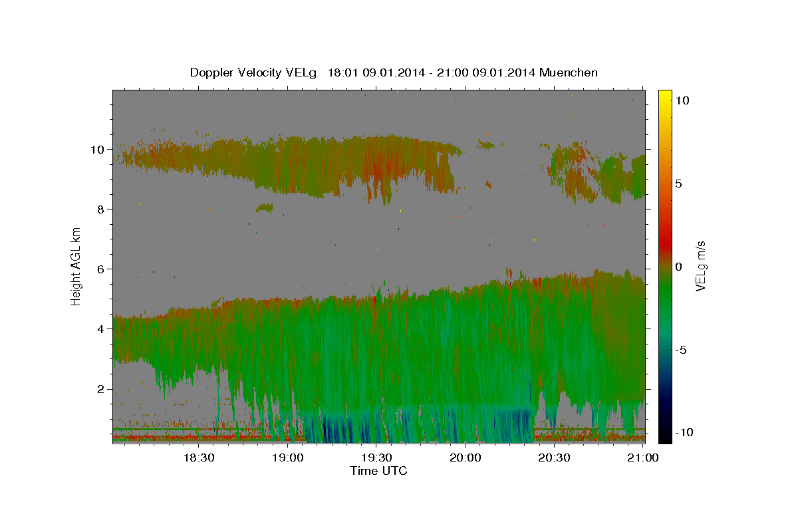
Task: Click the colorbar label '5'
Action: [x=678, y=183]
